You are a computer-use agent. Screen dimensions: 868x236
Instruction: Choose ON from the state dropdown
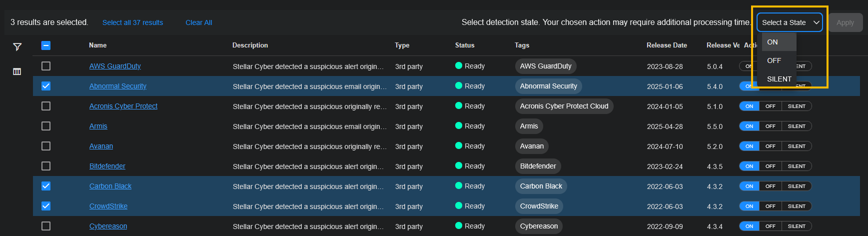point(773,42)
